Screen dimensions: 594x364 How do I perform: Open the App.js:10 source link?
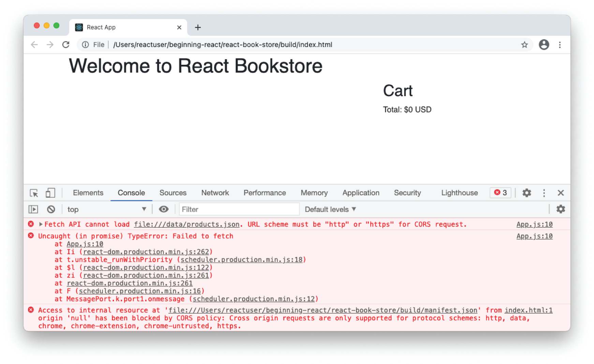[534, 224]
